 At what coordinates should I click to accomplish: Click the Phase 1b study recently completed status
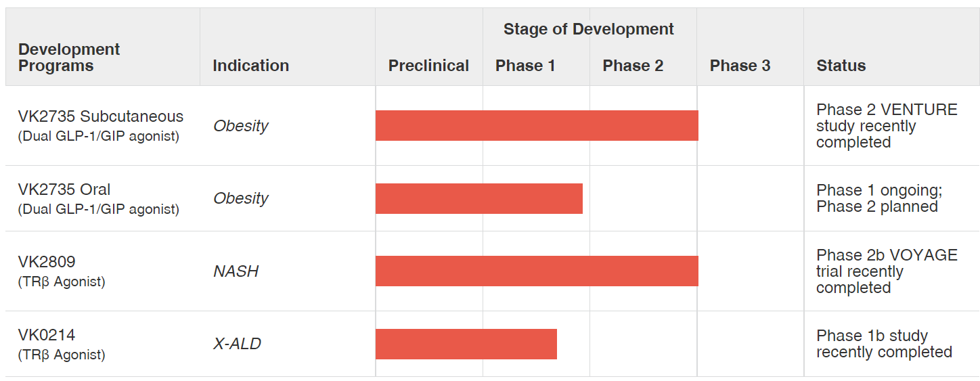884,344
